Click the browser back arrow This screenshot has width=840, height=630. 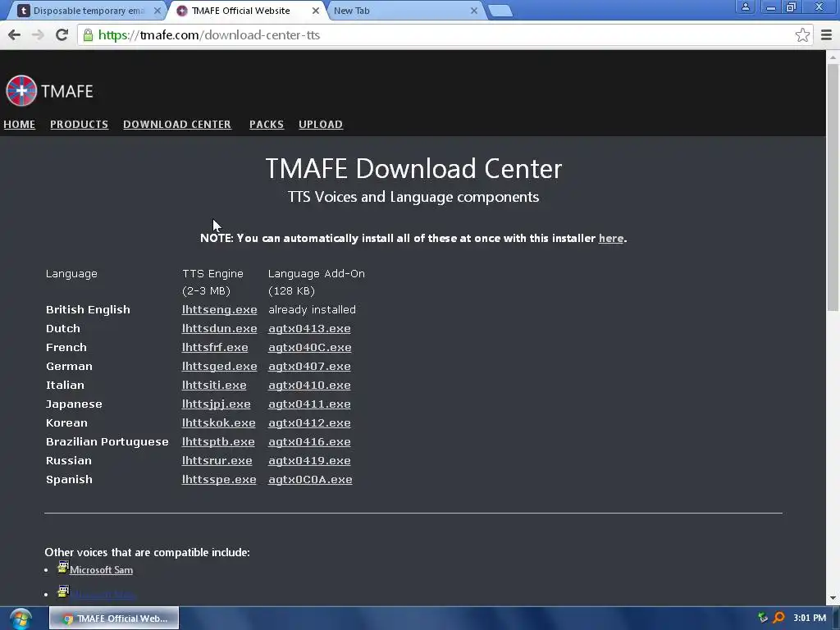tap(15, 34)
